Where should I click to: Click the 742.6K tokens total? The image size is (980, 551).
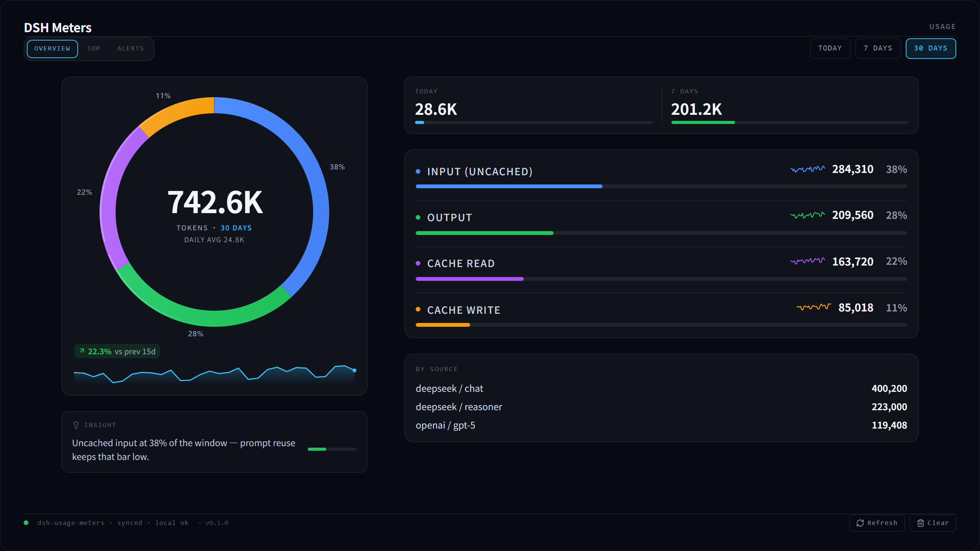point(215,202)
